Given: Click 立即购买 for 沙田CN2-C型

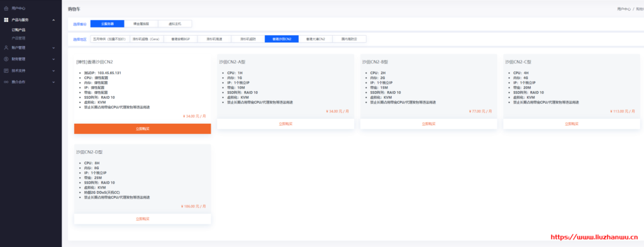Looking at the screenshot, I should pos(571,124).
